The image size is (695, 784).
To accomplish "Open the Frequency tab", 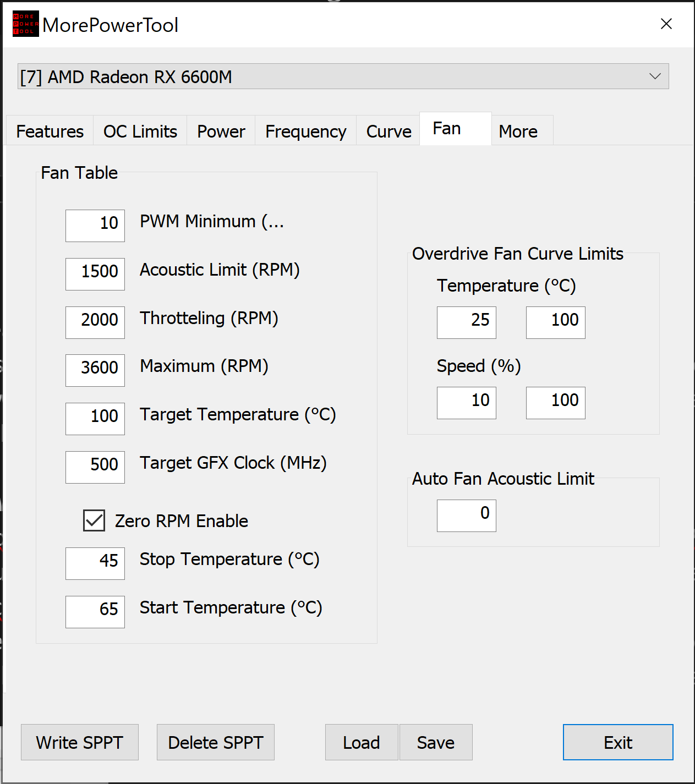I will pyautogui.click(x=306, y=131).
